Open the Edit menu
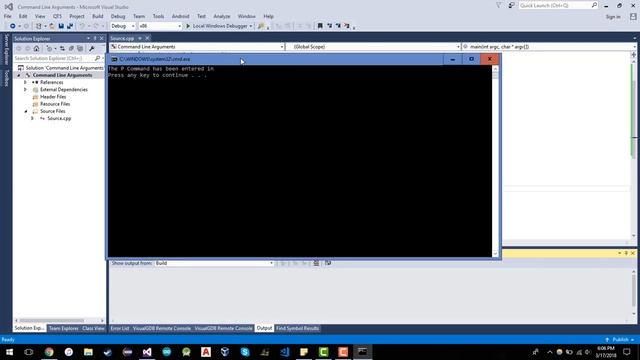This screenshot has height=360, width=640. click(23, 16)
